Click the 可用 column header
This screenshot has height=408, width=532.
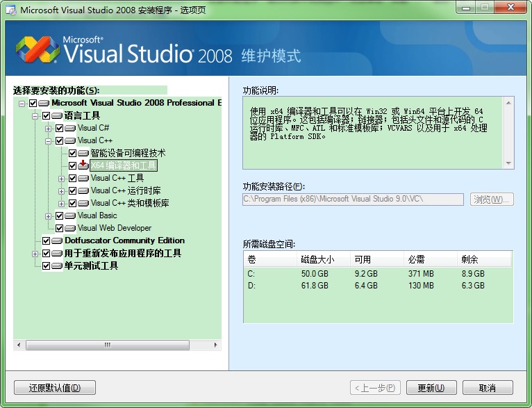[377, 259]
